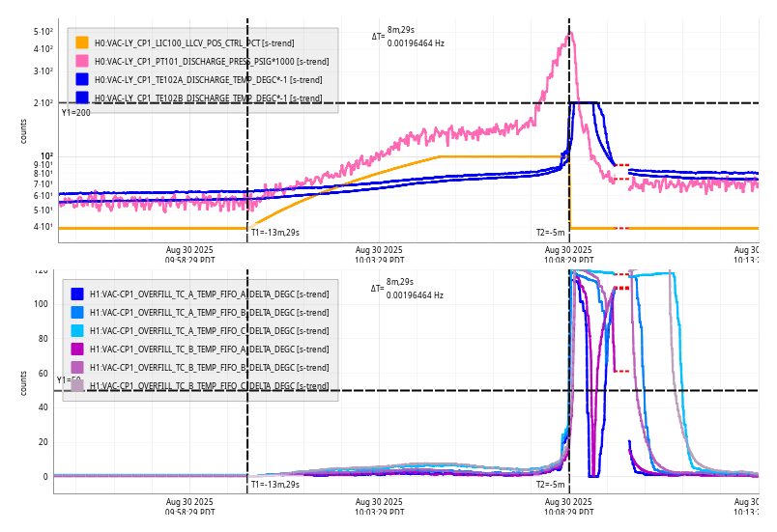Click the orange LIC100_LLCV_POS_CTRL_PCT legend swatch
Viewport: 777px width, 532px height.
pos(82,42)
